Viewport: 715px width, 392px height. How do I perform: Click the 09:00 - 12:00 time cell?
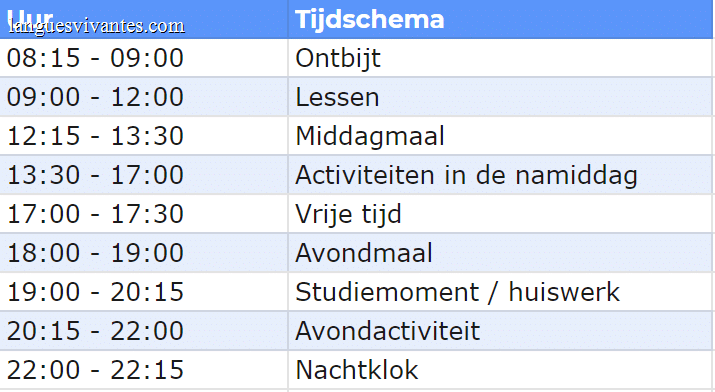tap(144, 97)
